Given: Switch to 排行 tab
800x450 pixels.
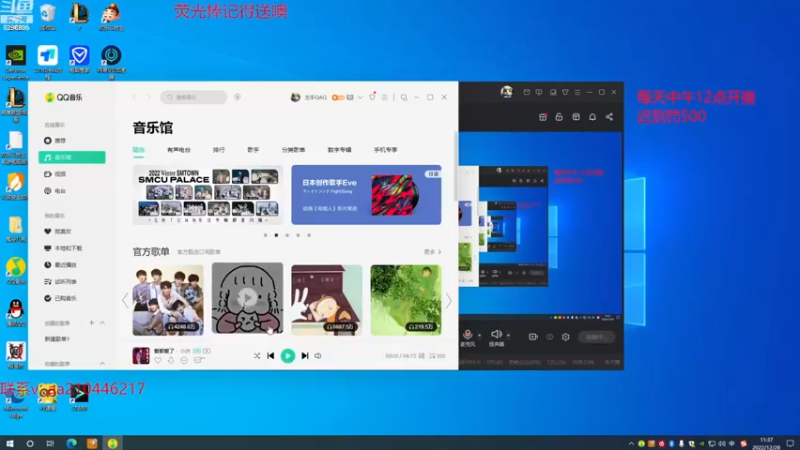Looking at the screenshot, I should [219, 150].
